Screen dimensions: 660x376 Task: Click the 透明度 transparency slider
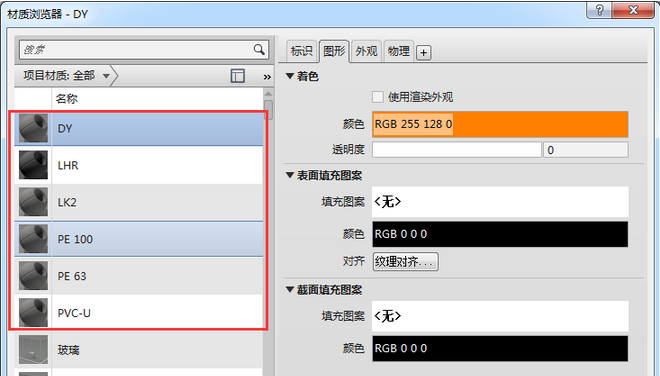457,150
